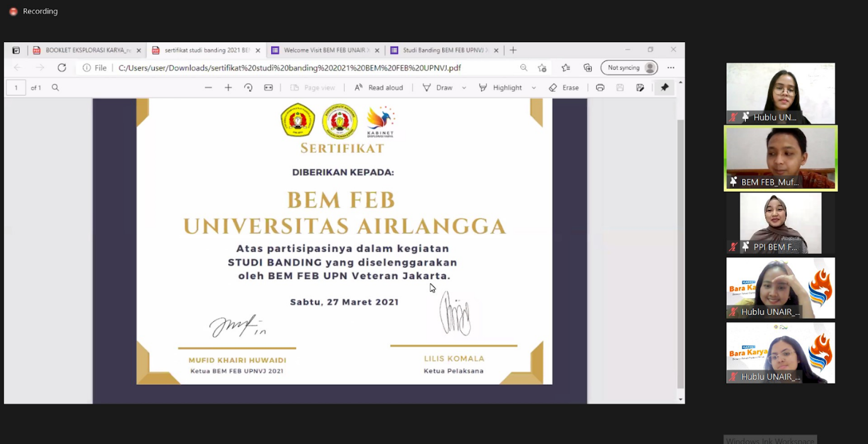Screen dimensions: 868x444
Task: Select PPI BEM F participant video tile
Action: pos(781,223)
